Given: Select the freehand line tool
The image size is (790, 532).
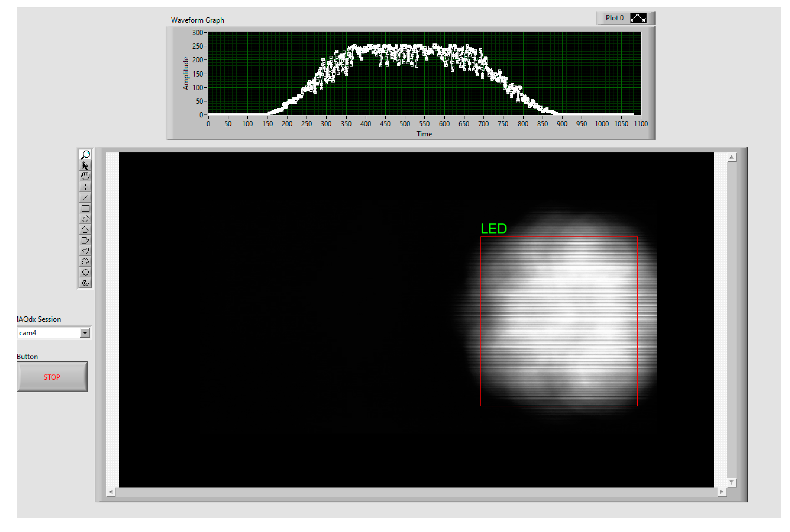Looking at the screenshot, I should point(85,251).
